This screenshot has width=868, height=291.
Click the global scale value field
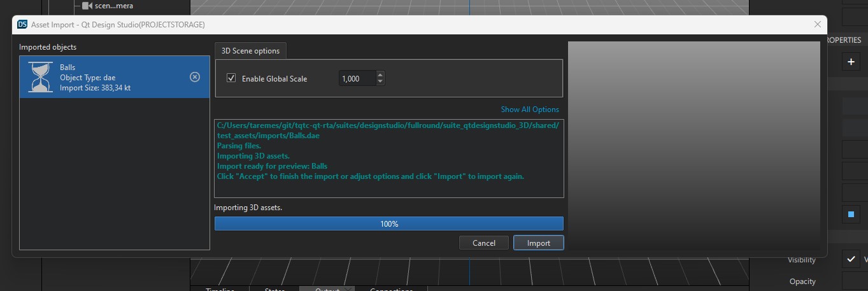click(357, 78)
